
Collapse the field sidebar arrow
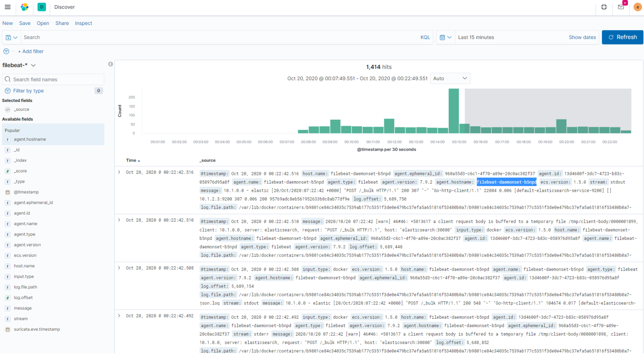111,64
